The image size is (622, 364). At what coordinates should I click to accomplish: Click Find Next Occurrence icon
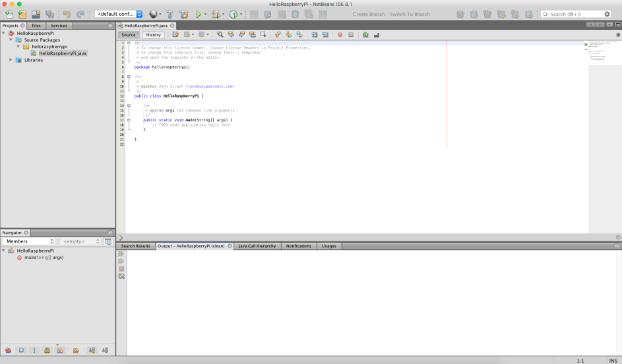241,35
